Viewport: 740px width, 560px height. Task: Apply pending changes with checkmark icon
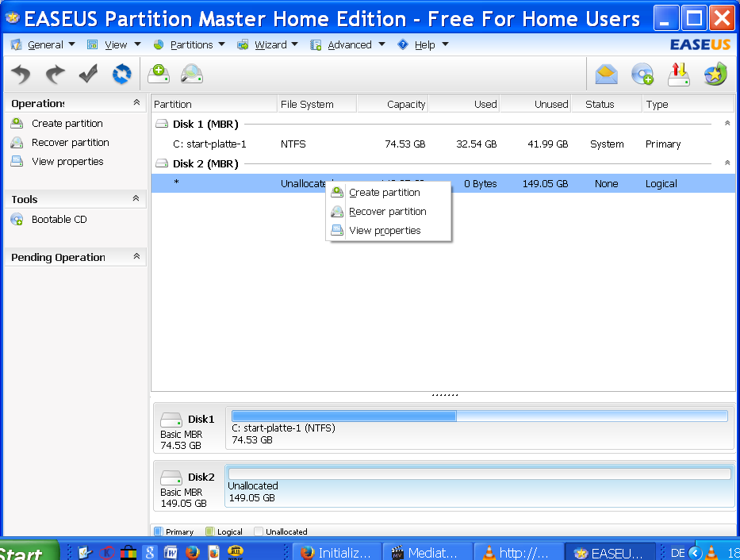point(88,74)
